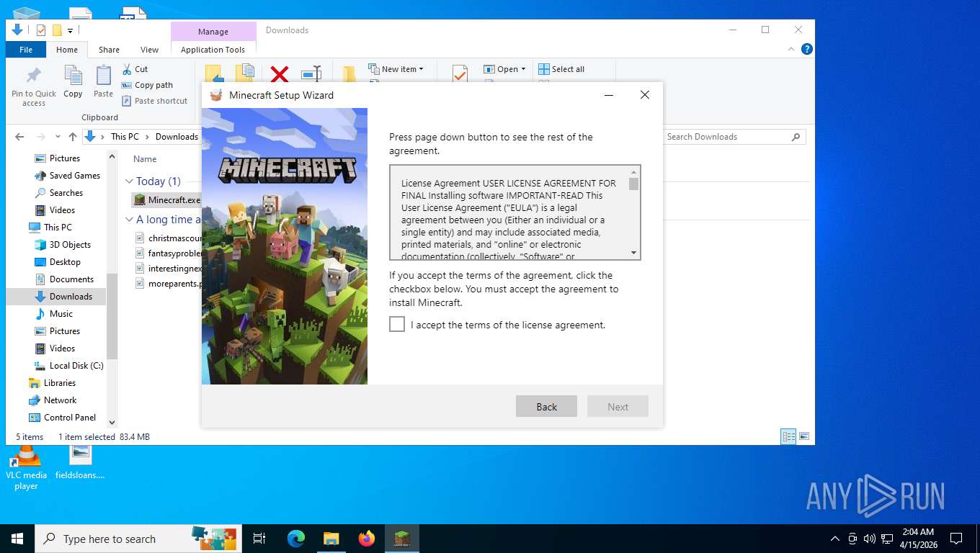Click Cut in the Clipboard group

tap(135, 69)
